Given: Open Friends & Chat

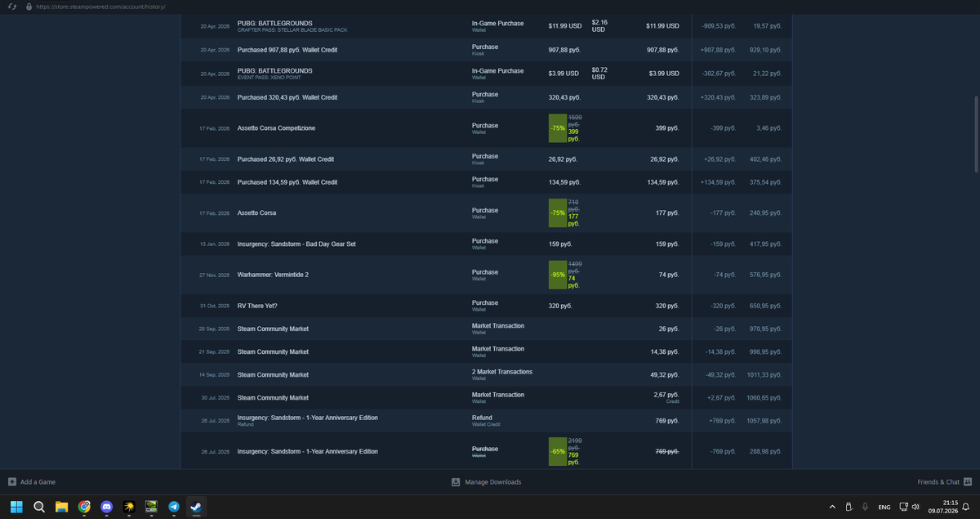Looking at the screenshot, I should [x=944, y=482].
